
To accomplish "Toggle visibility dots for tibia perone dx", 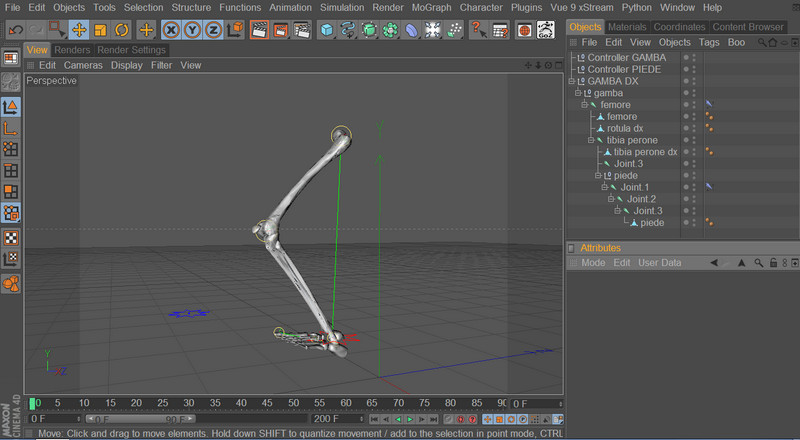I will [693, 152].
